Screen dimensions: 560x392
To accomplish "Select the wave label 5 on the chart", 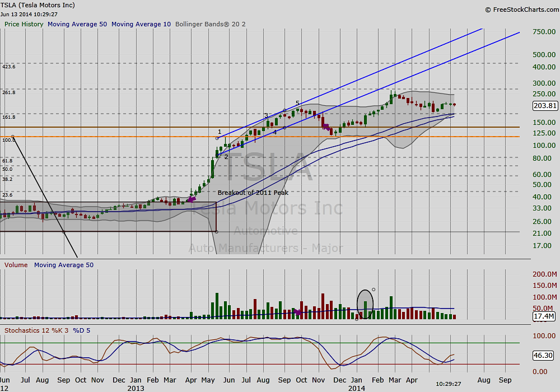I will tap(297, 103).
